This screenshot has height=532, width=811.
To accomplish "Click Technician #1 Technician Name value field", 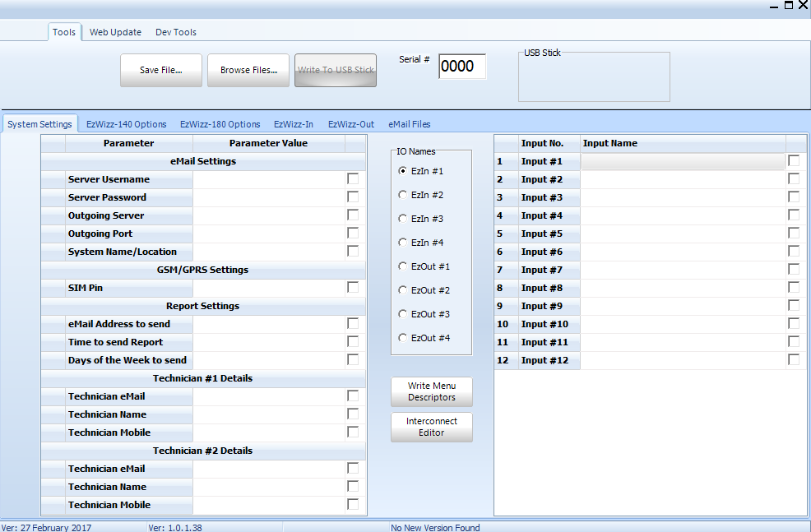I will (x=268, y=414).
